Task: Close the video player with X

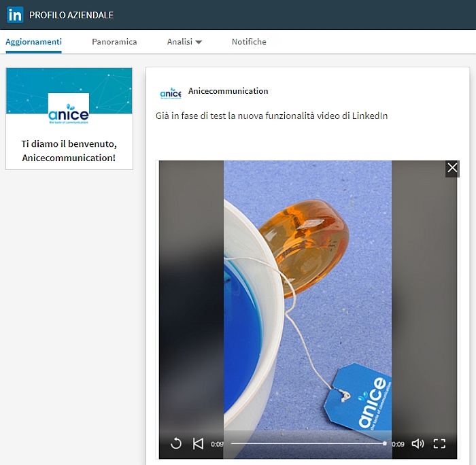Action: pos(452,167)
